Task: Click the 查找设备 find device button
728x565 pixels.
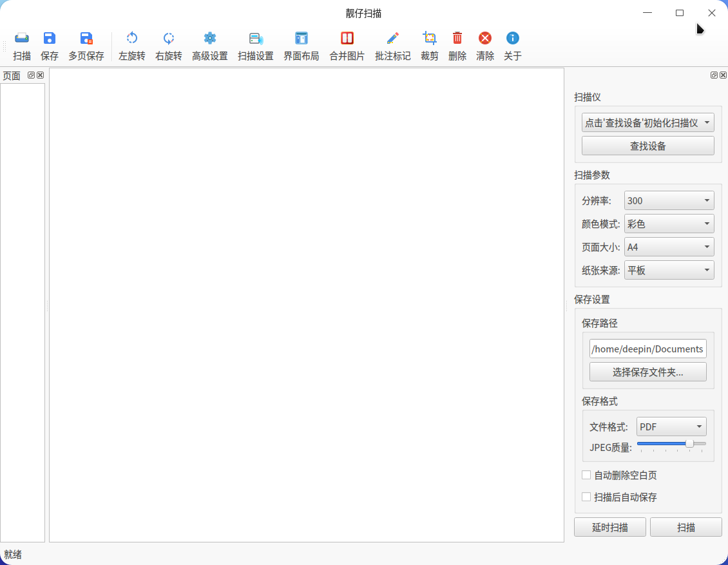Action: (x=647, y=146)
